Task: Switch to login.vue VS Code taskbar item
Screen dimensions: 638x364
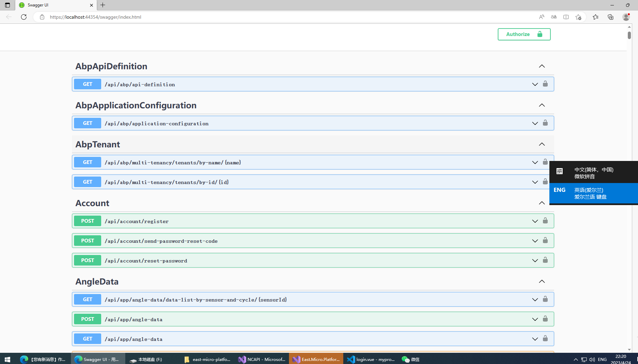Action: pyautogui.click(x=370, y=359)
